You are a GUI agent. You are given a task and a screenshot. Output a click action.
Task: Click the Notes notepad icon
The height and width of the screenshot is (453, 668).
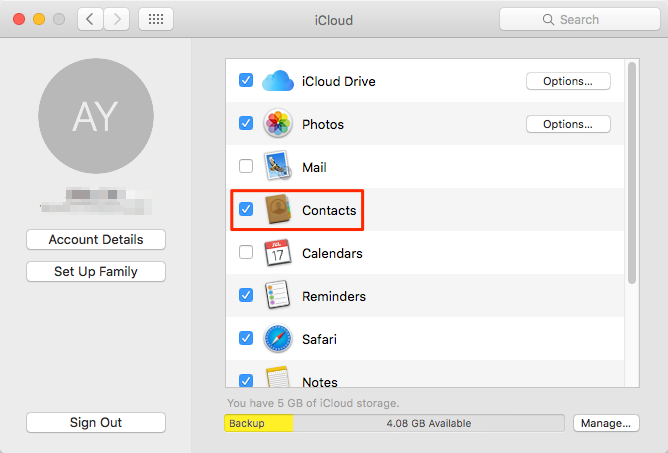point(278,377)
